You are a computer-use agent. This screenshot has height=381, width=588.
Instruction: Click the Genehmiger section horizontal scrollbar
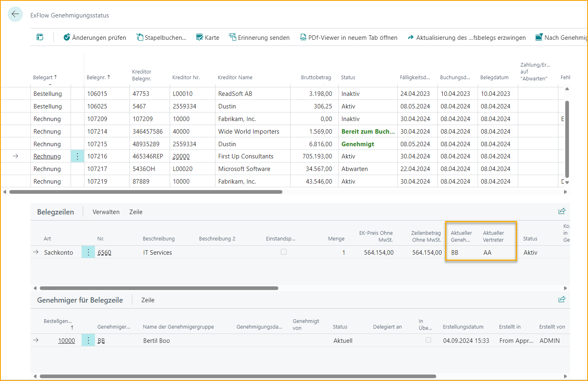[238, 376]
